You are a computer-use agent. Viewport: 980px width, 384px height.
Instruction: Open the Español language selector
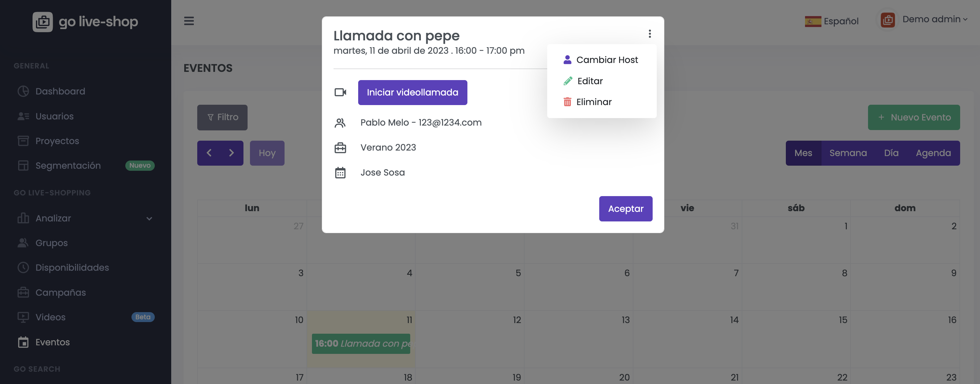pyautogui.click(x=832, y=21)
